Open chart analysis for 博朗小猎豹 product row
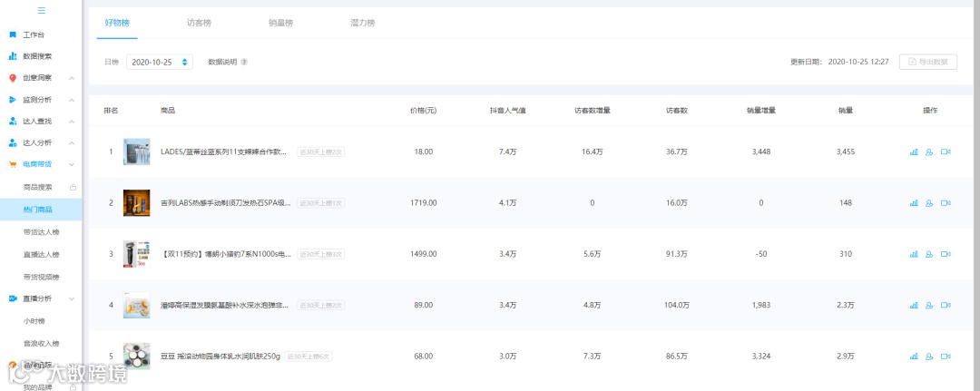This screenshot has width=980, height=391. 914,254
